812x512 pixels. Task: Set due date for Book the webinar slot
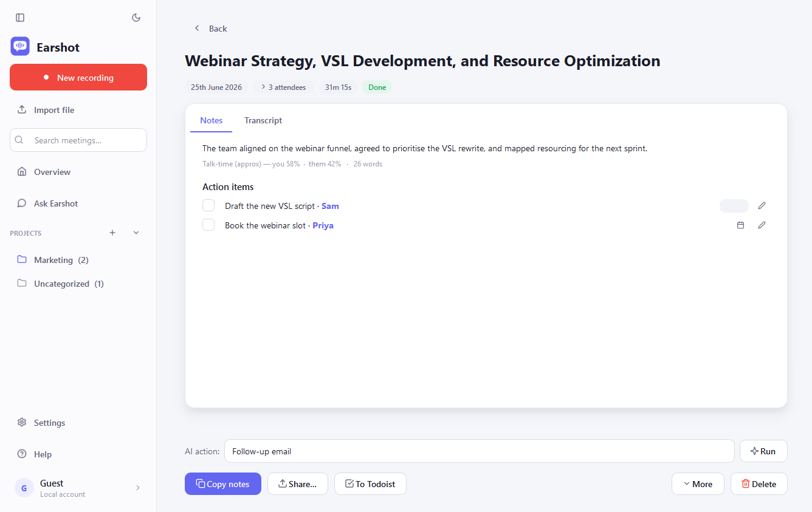pyautogui.click(x=740, y=225)
